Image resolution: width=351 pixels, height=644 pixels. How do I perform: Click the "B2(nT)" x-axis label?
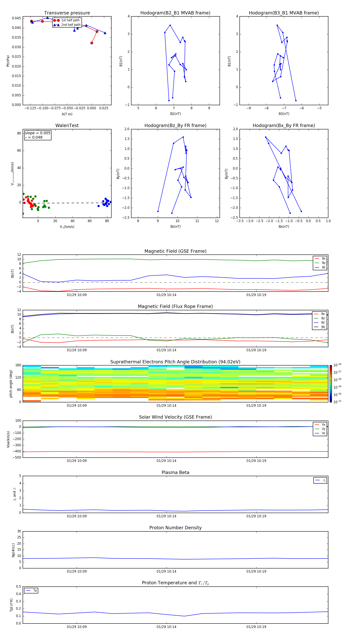coord(175,114)
